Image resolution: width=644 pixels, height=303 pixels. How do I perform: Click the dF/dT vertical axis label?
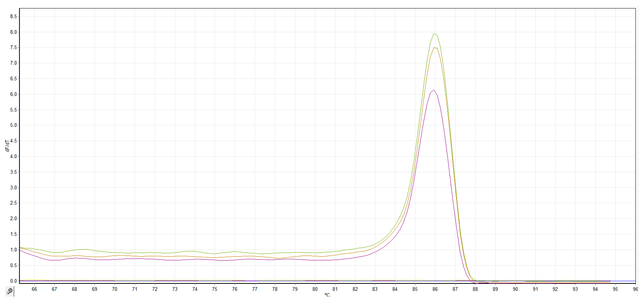tap(7, 146)
